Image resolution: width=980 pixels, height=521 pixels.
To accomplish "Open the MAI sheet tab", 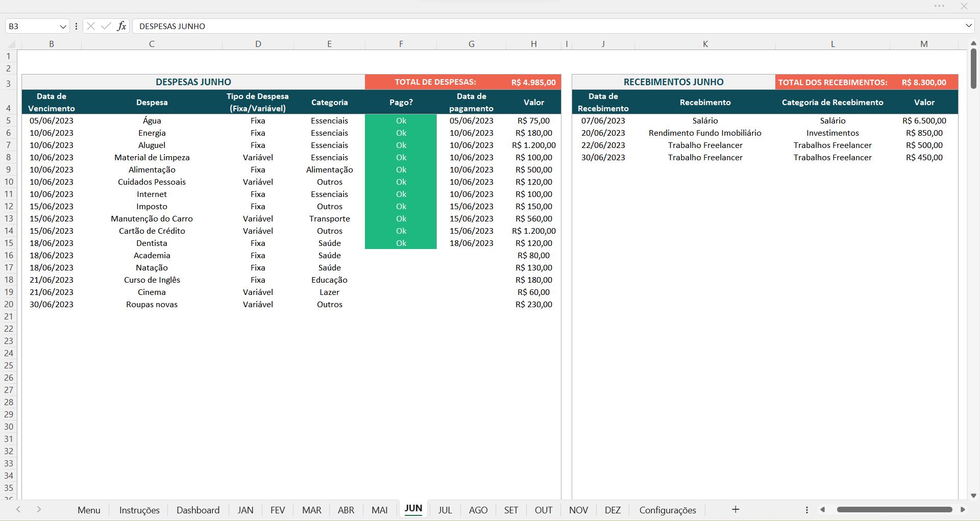I will point(380,510).
